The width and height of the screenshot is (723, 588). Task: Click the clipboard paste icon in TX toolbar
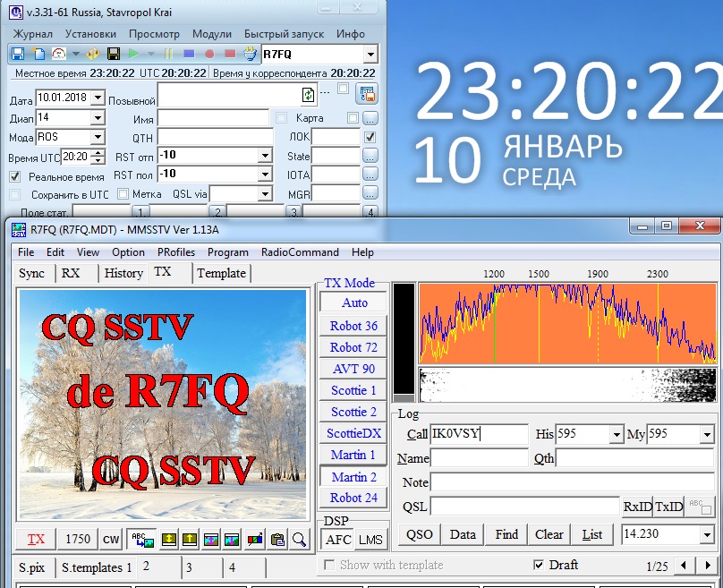click(277, 539)
